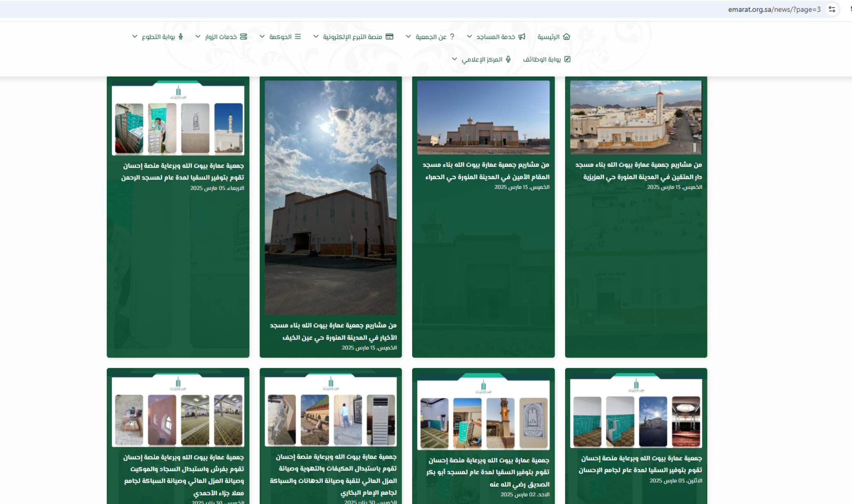Click the server icon beside خدمات الزوار

pyautogui.click(x=244, y=37)
